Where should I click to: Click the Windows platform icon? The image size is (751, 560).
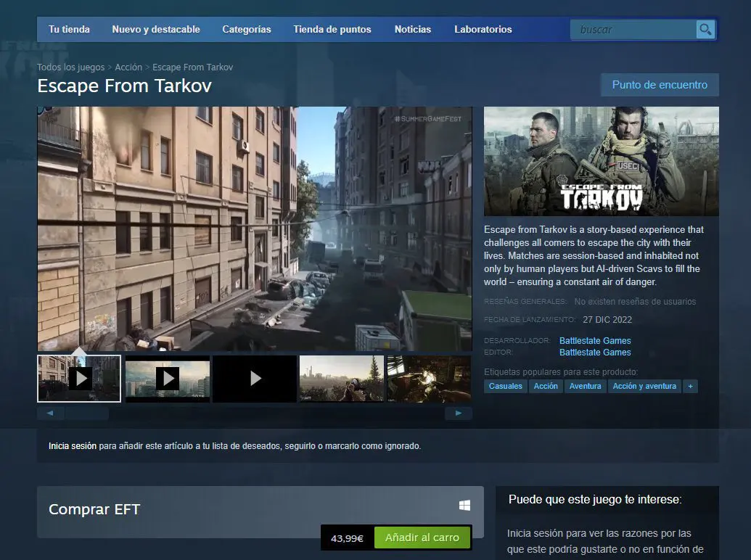pyautogui.click(x=464, y=506)
